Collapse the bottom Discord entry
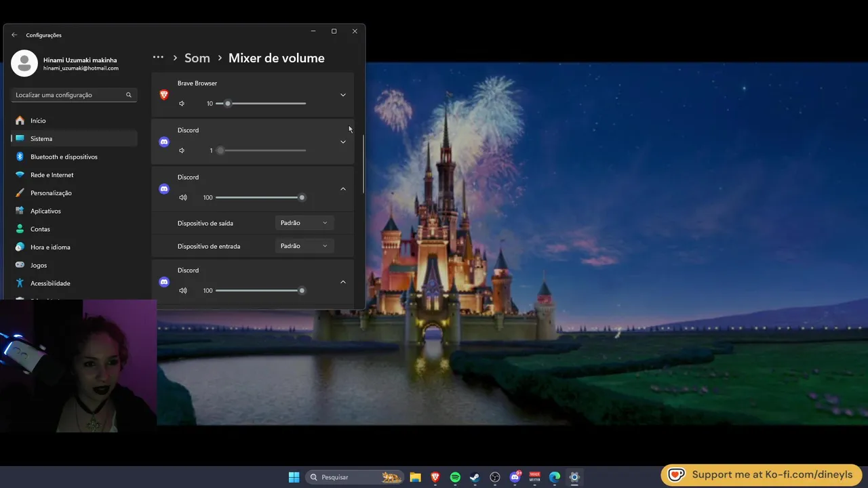This screenshot has width=868, height=488. click(342, 281)
